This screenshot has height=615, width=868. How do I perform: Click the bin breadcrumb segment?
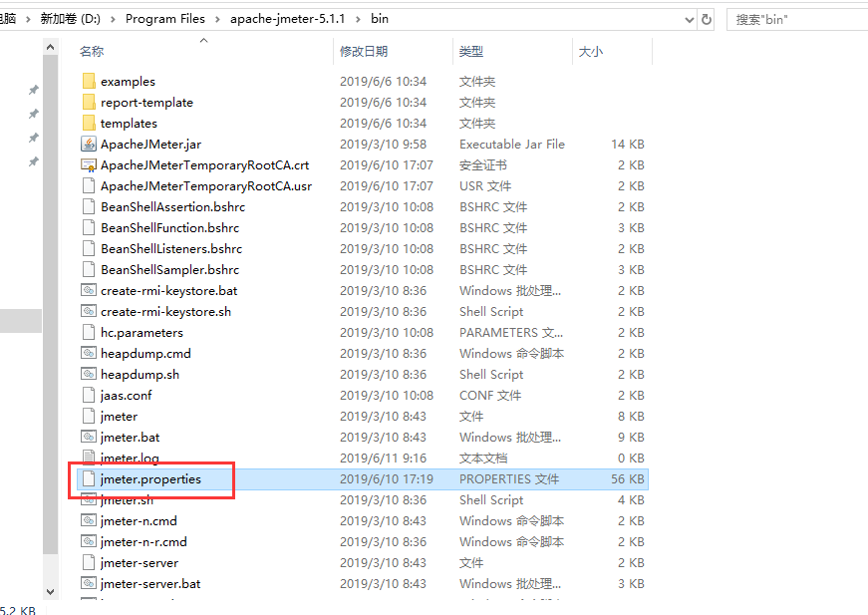(x=380, y=19)
